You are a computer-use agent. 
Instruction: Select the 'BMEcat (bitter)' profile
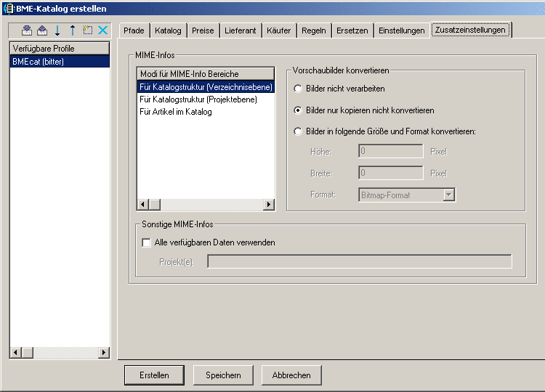pos(60,62)
